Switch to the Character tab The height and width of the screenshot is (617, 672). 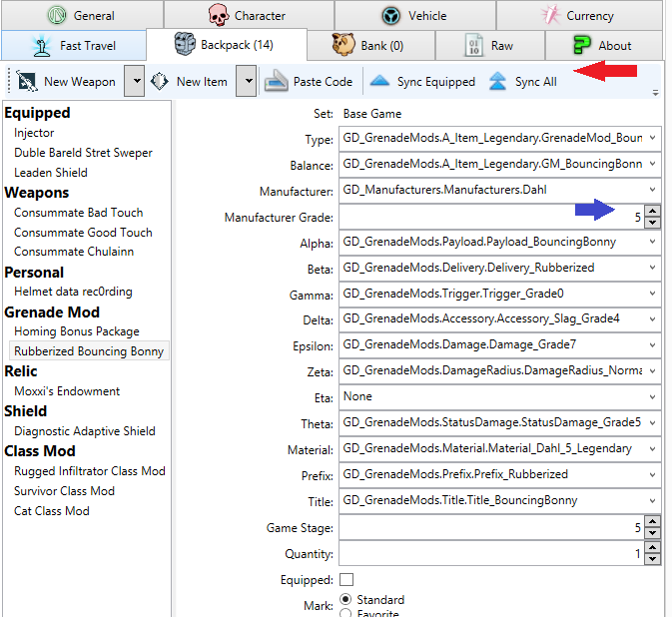249,15
